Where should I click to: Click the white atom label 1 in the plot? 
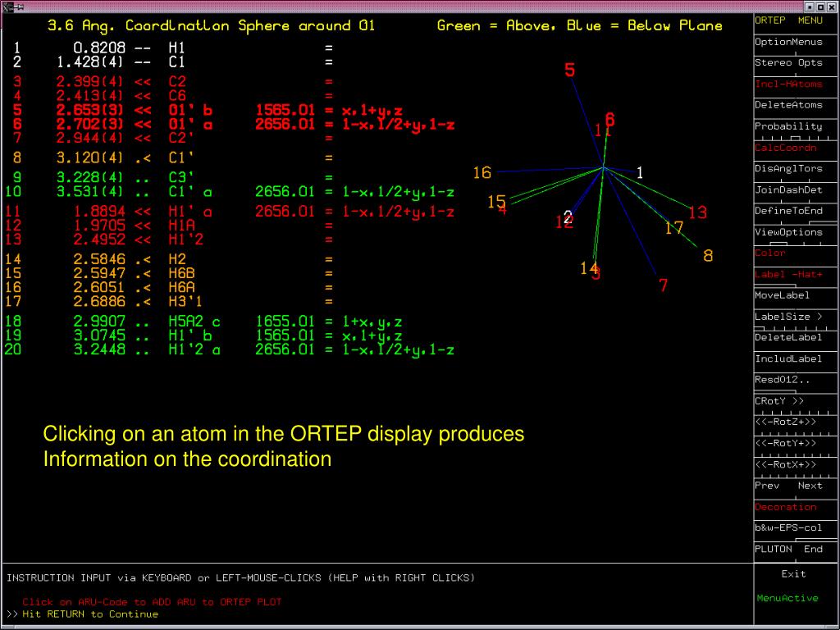(639, 172)
